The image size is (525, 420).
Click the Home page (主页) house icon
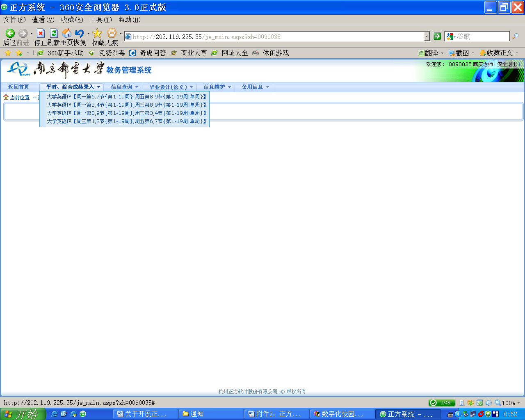(x=67, y=33)
